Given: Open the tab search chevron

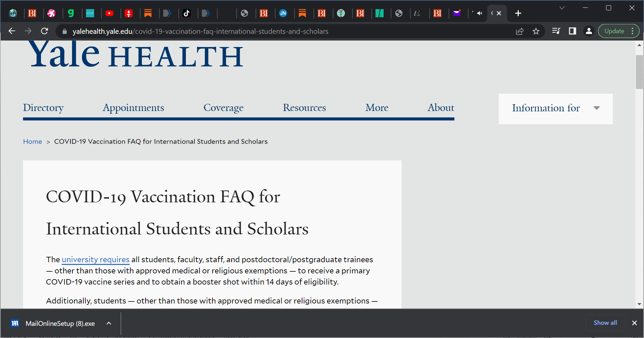Looking at the screenshot, I should pos(562,8).
